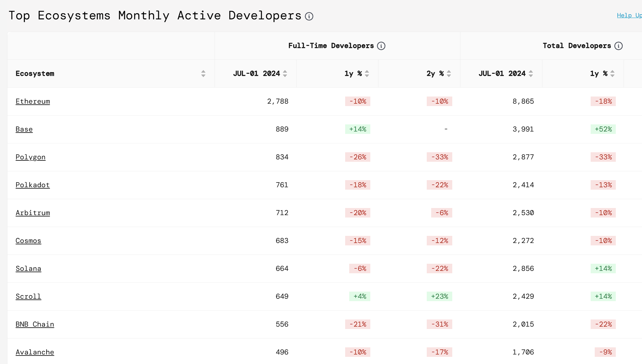The width and height of the screenshot is (642, 364).
Task: Open the Scroll ecosystem link
Action: click(28, 296)
